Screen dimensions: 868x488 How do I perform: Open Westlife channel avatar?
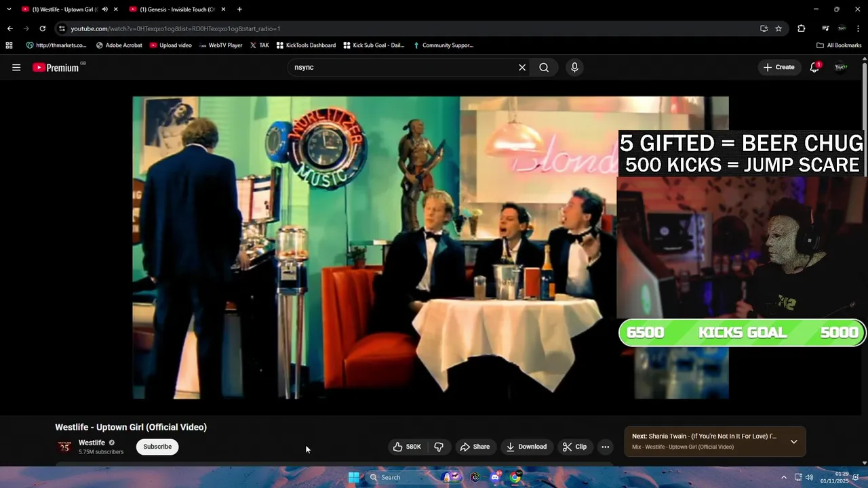coord(64,447)
